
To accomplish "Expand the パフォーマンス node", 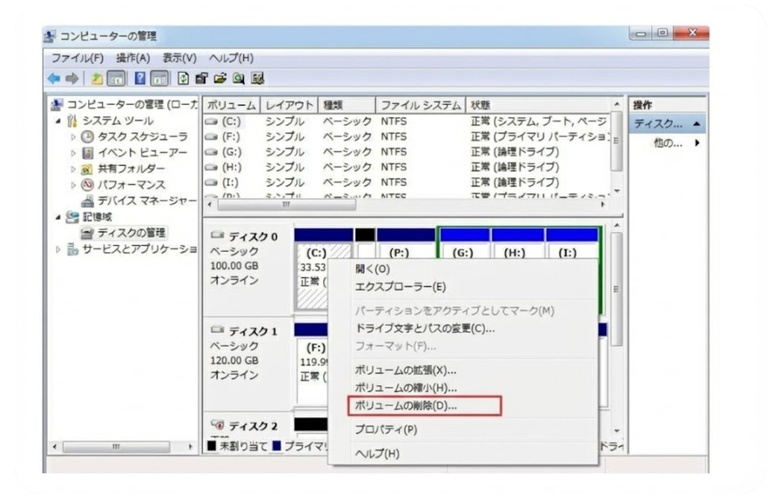I will tap(73, 185).
